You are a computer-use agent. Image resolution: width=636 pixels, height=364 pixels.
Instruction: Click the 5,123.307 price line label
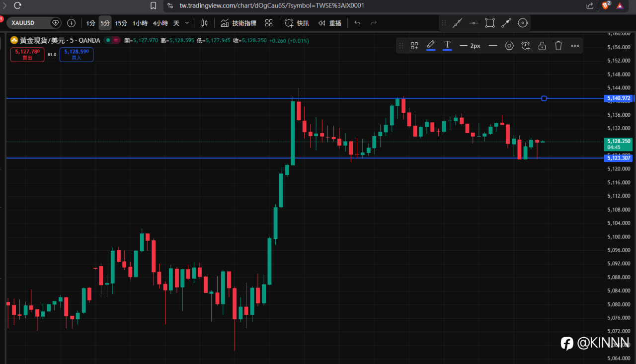[618, 158]
